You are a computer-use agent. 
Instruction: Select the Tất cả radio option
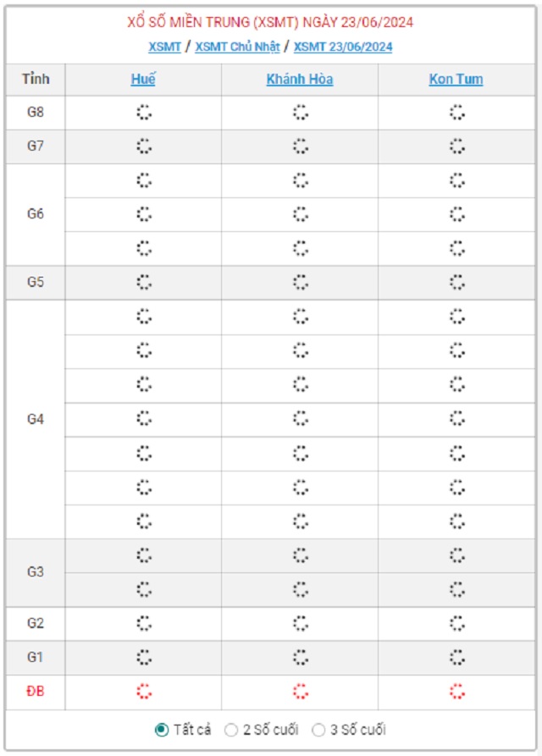coord(162,730)
